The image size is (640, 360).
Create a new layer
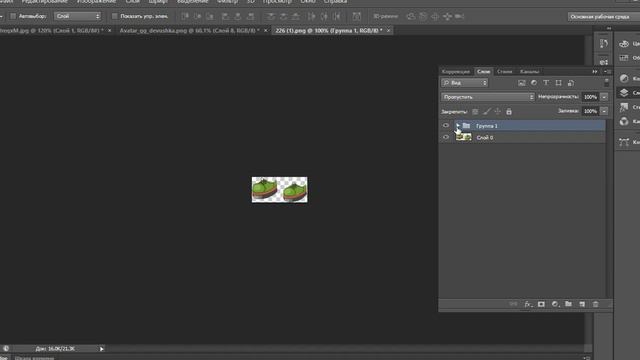(582, 304)
